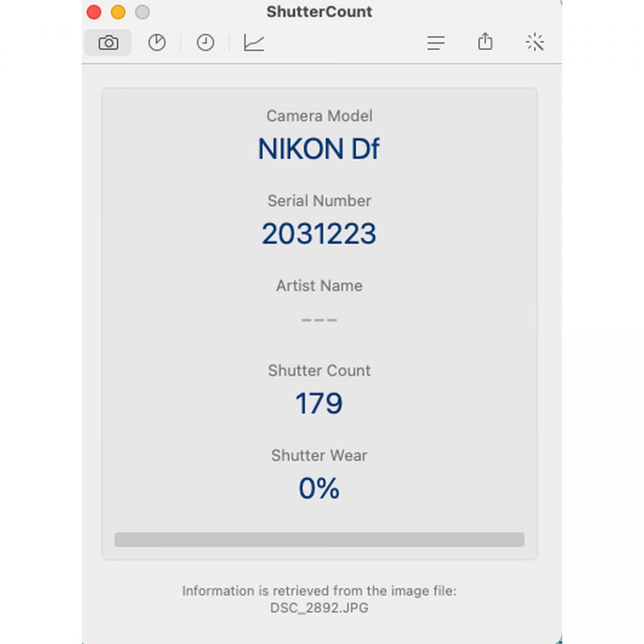Click the red close window button

[x=94, y=12]
